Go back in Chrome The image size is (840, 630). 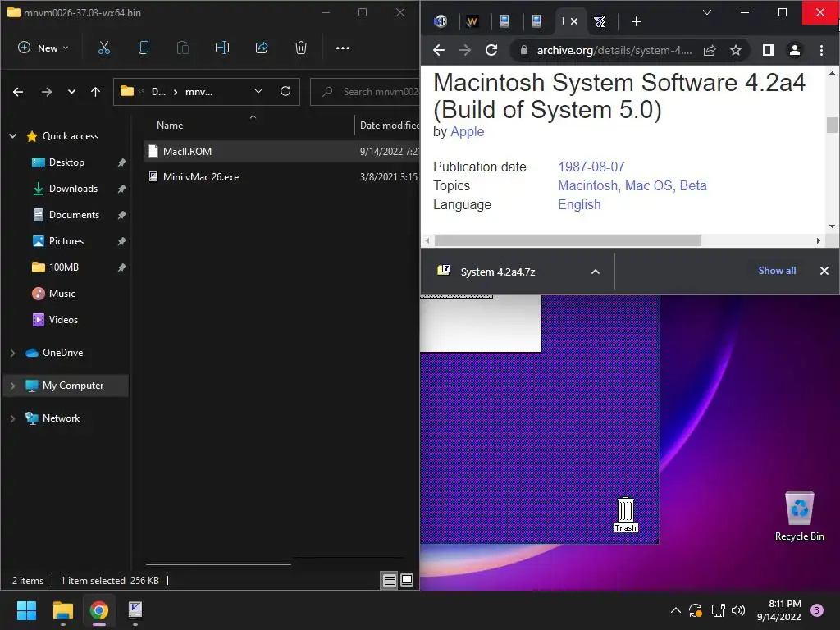[439, 50]
